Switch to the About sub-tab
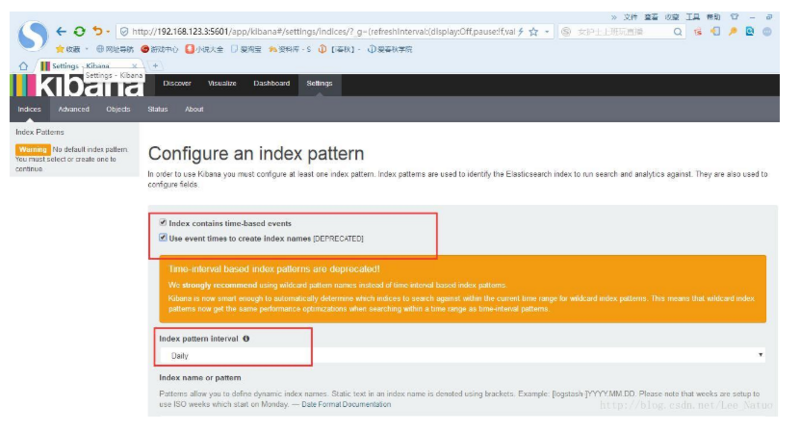Image resolution: width=800 pixels, height=431 pixels. 194,109
